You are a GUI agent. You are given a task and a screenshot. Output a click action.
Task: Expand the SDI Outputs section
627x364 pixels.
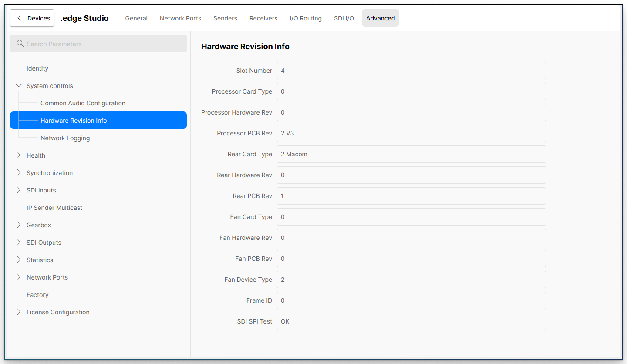pos(19,243)
